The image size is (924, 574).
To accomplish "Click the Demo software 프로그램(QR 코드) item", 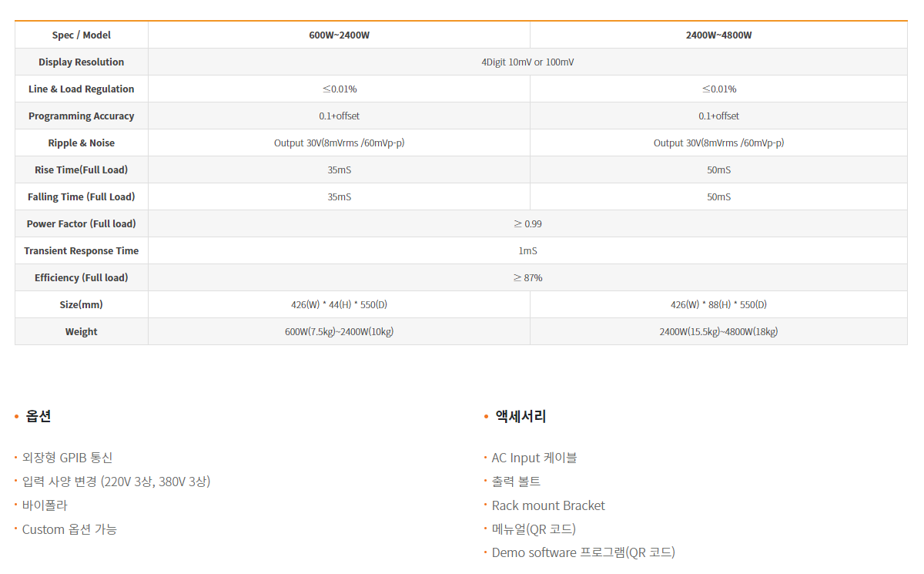I will coord(583,552).
